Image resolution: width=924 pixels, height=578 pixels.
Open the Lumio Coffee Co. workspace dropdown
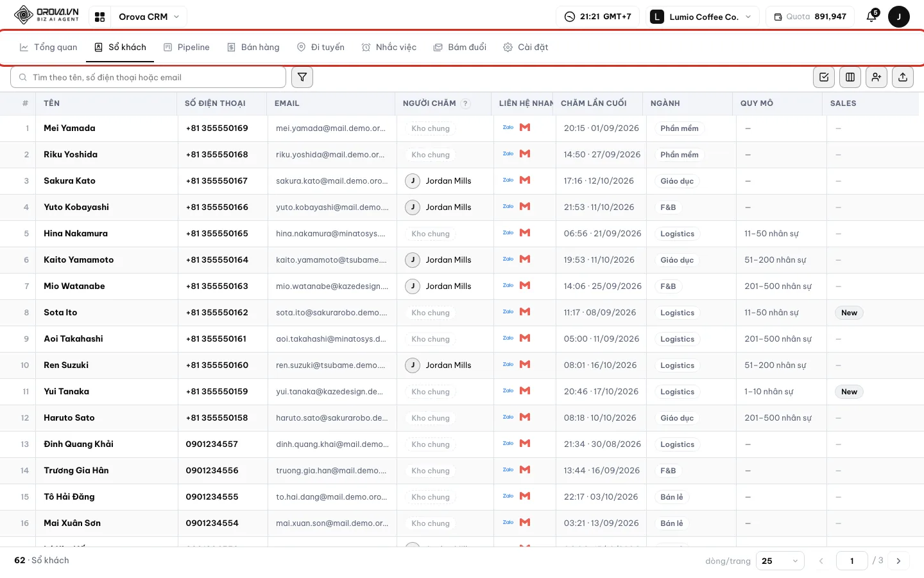click(x=702, y=17)
